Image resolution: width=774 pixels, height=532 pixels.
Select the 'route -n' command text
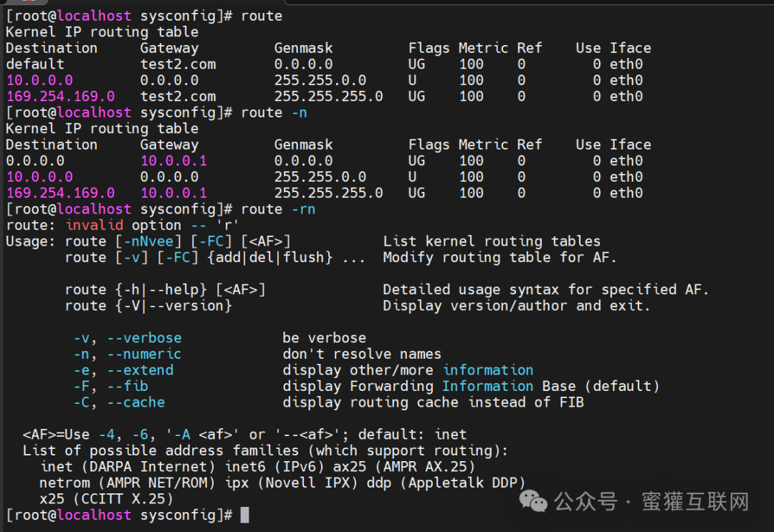[275, 112]
